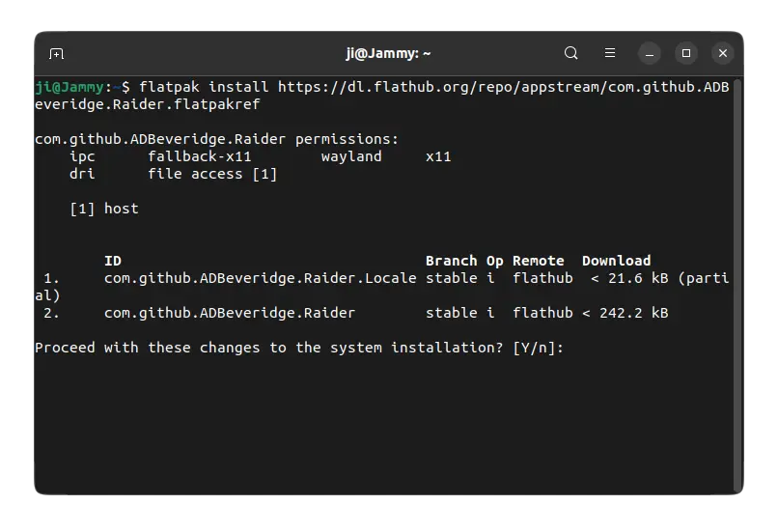Open the terminal search tool

571,53
